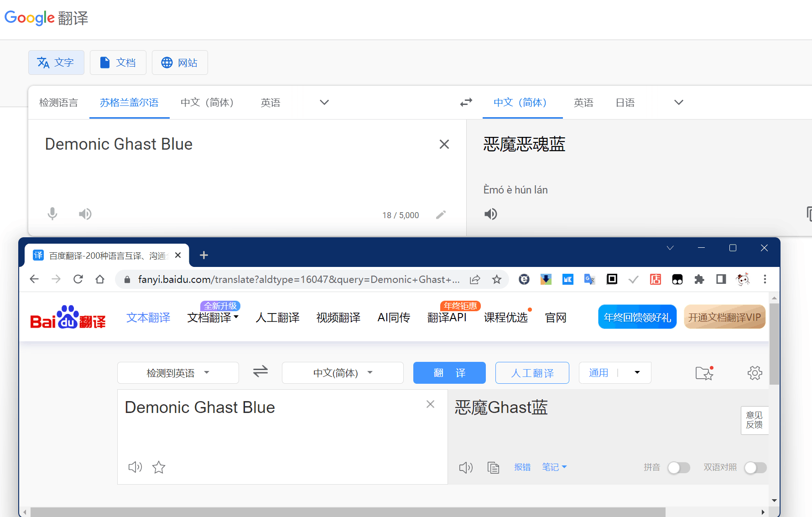Open Baidu 翻译 logo homepage
Screen dimensions: 812x517
click(x=68, y=317)
